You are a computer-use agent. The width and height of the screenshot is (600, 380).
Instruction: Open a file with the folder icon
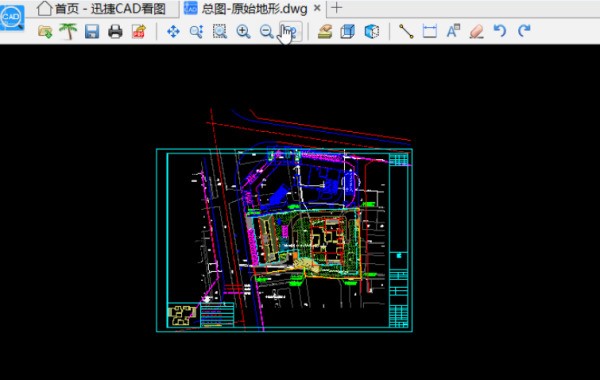(45, 31)
